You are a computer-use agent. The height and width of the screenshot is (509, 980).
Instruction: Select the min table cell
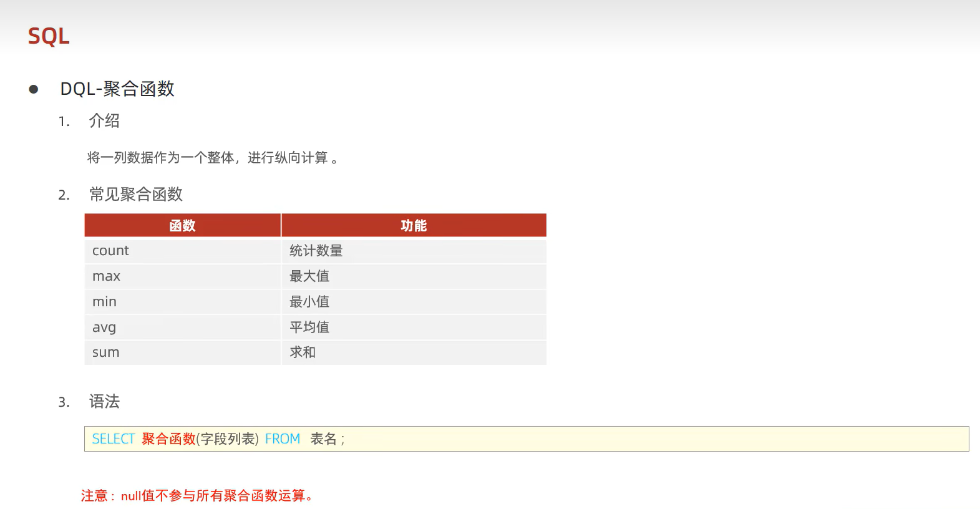click(183, 302)
